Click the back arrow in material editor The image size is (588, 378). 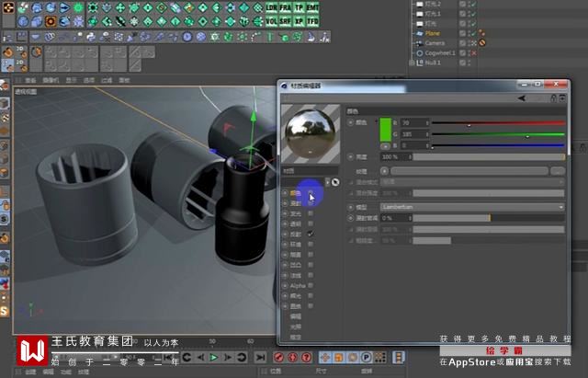point(522,97)
